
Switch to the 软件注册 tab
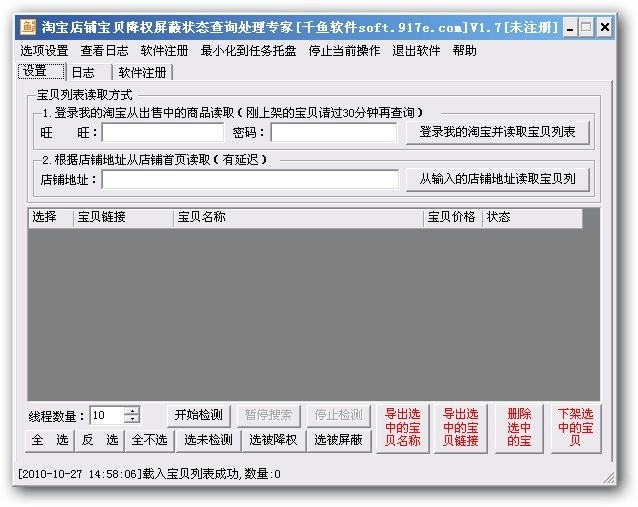(142, 72)
